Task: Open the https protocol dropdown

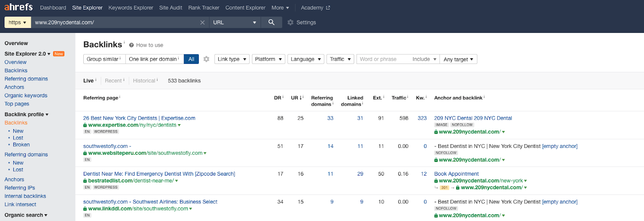Action: [17, 23]
